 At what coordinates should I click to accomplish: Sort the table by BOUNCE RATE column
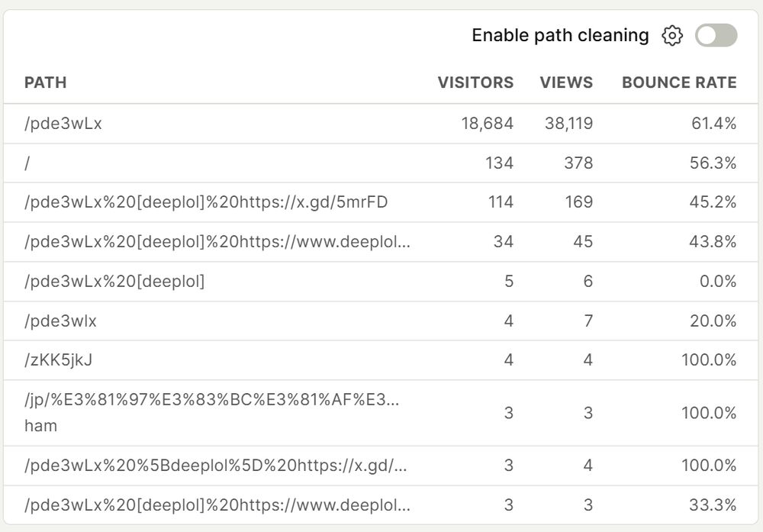coord(679,82)
